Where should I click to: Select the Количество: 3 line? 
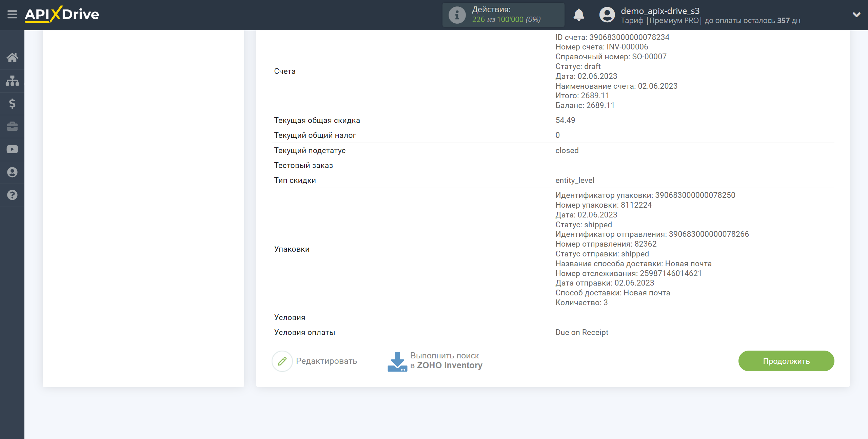(x=581, y=302)
